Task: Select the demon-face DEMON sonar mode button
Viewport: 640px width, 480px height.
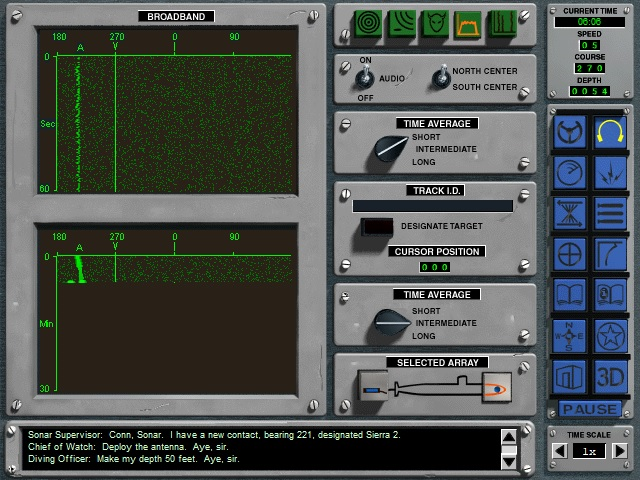Action: click(435, 24)
